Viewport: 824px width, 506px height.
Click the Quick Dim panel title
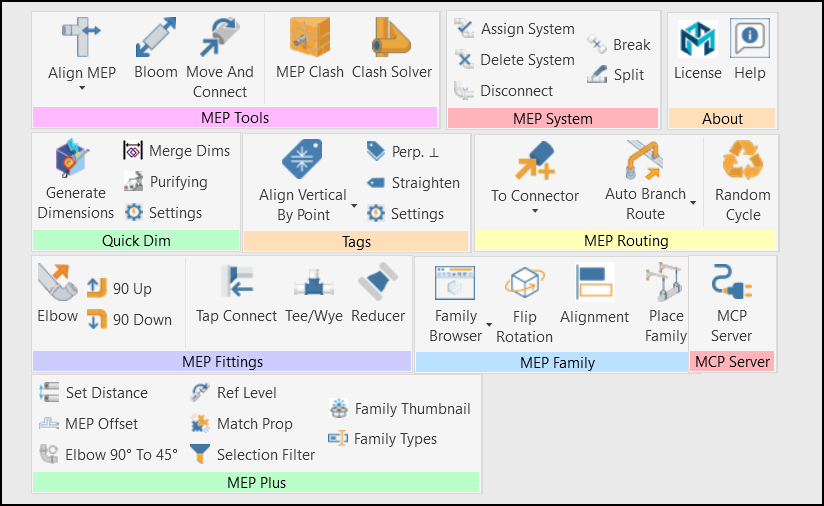click(136, 241)
